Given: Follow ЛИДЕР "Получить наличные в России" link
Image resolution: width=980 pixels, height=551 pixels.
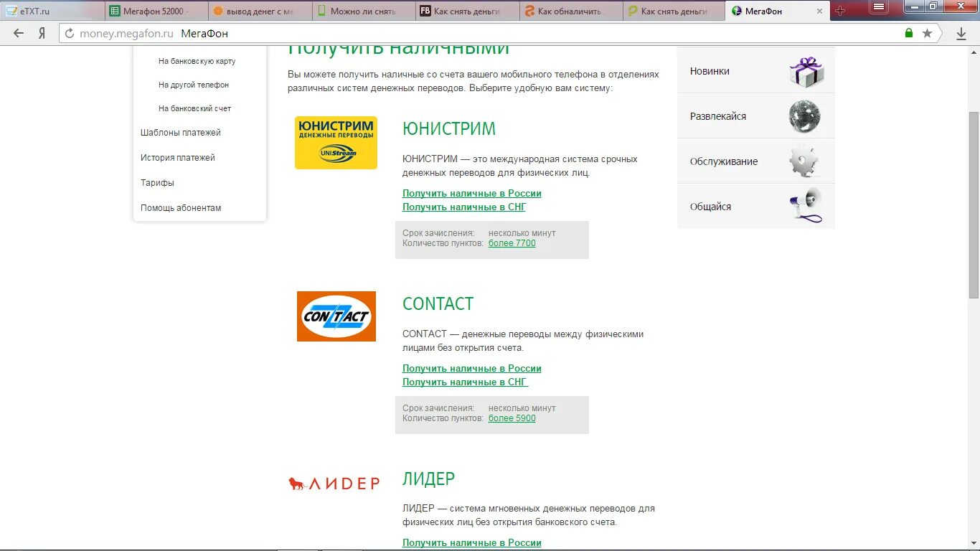Looking at the screenshot, I should (472, 543).
